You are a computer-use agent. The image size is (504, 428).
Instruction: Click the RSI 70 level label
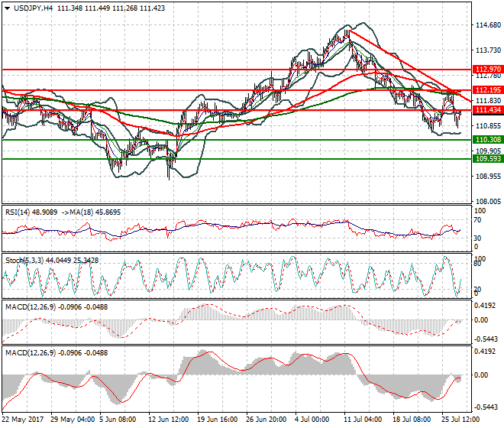tap(477, 220)
